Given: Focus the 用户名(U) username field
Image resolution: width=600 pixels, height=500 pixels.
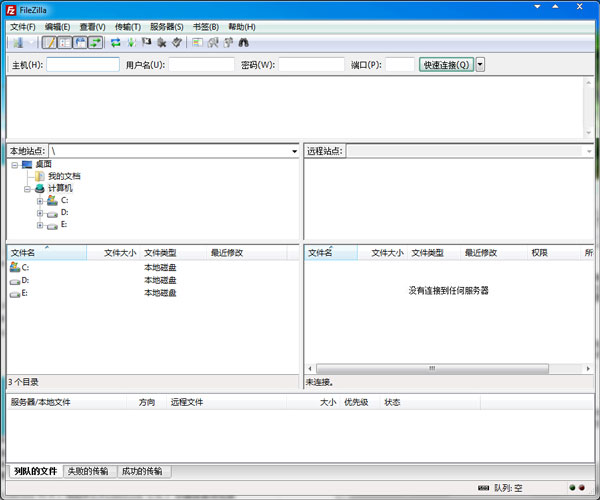Looking at the screenshot, I should tap(201, 64).
